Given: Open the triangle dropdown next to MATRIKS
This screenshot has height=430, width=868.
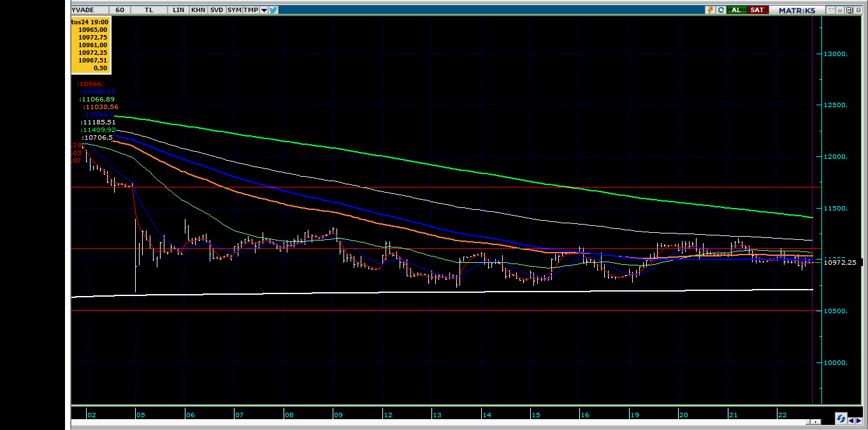Looking at the screenshot, I should point(831,10).
